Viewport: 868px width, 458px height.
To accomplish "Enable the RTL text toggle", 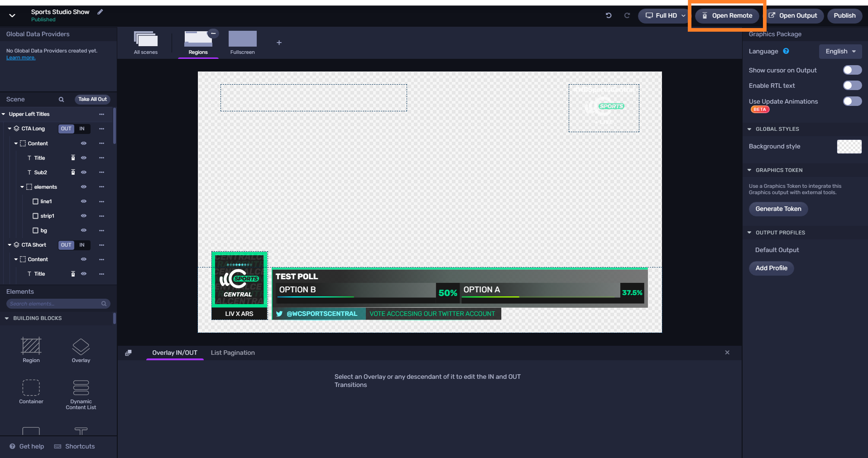I will click(x=852, y=86).
